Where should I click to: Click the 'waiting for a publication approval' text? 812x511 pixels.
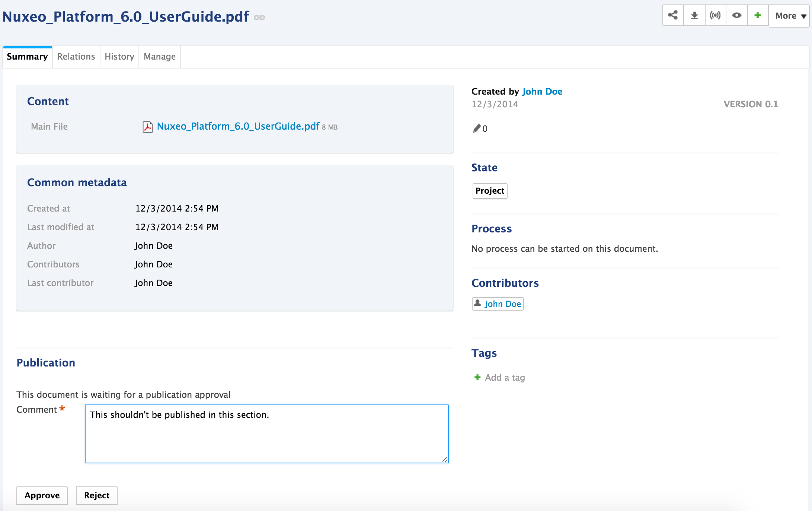click(x=124, y=395)
